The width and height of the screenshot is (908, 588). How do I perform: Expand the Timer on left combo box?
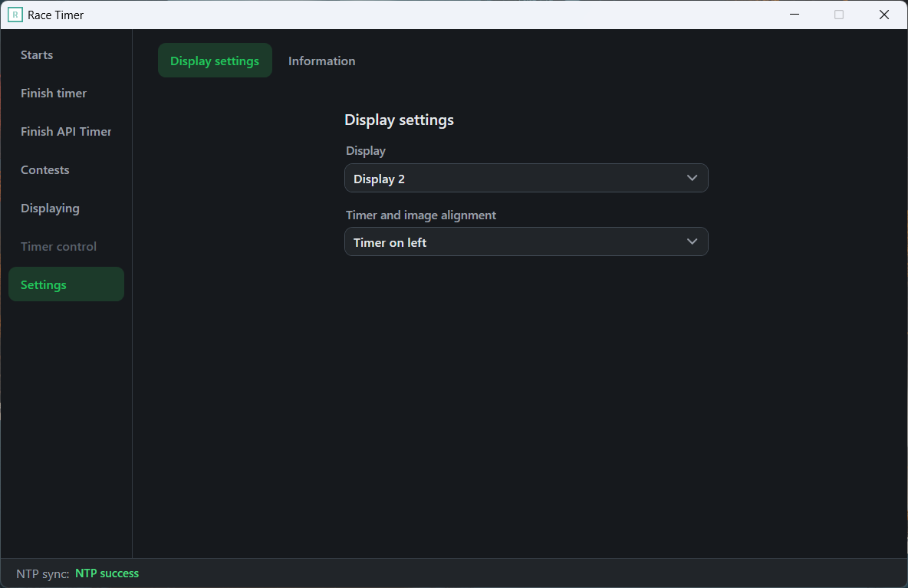click(526, 242)
